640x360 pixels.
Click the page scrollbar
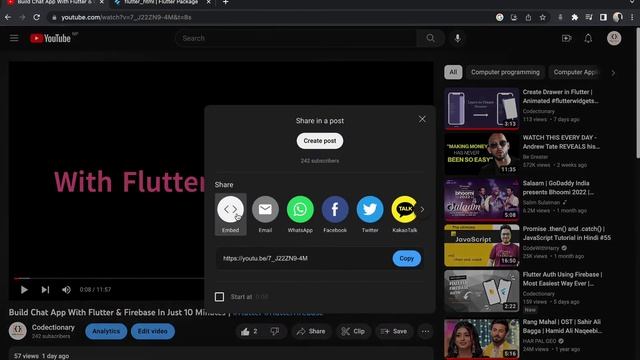tap(637, 92)
